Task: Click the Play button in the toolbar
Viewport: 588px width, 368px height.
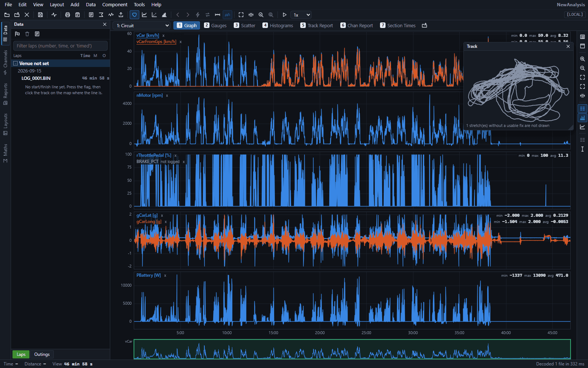Action: coord(284,15)
